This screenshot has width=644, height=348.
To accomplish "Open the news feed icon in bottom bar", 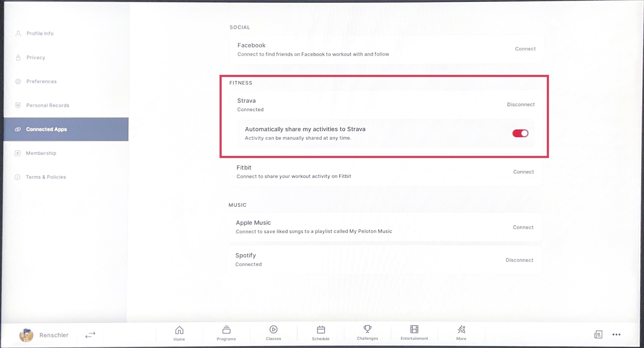I will click(598, 334).
